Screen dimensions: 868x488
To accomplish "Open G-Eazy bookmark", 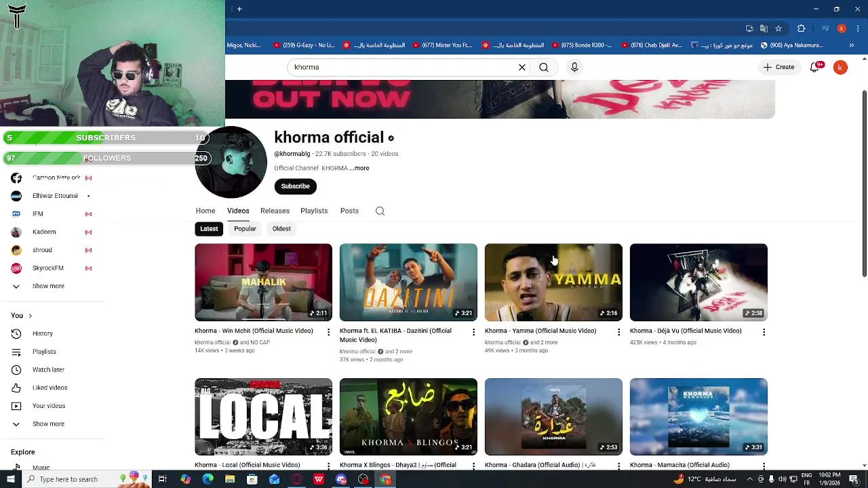I will [303, 45].
